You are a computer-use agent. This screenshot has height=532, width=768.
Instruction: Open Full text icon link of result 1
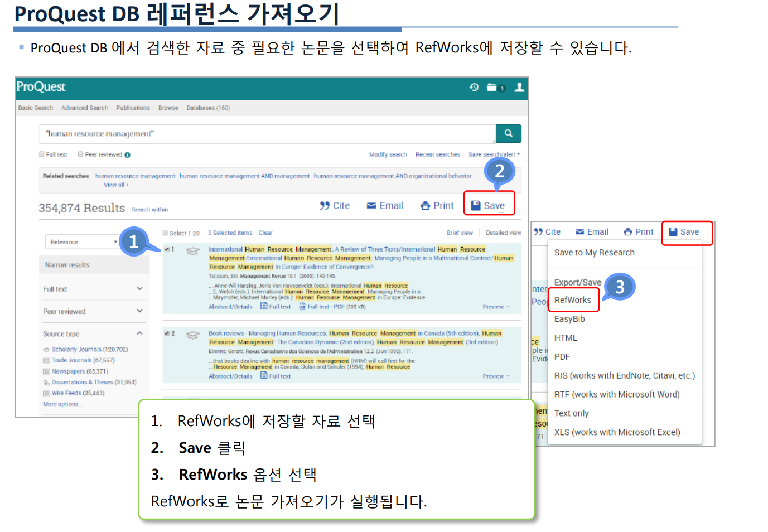[264, 306]
